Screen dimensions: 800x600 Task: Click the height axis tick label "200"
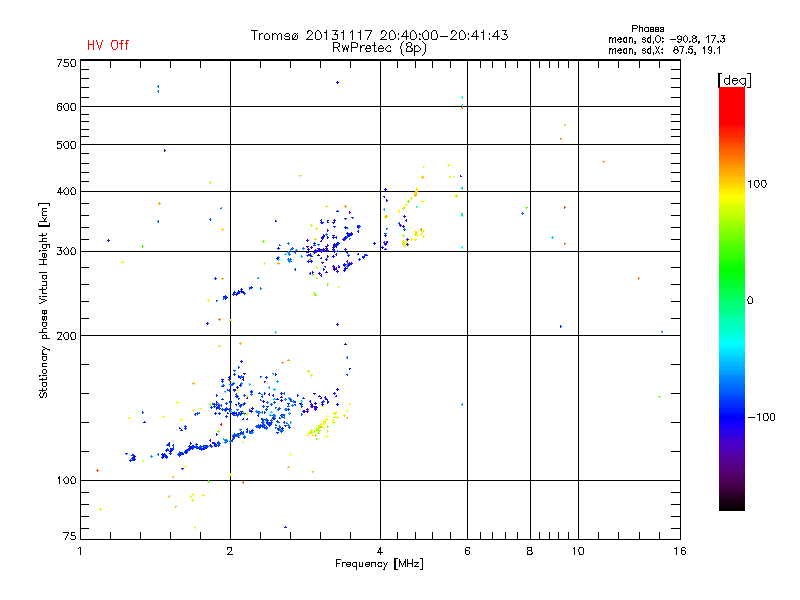(x=66, y=336)
